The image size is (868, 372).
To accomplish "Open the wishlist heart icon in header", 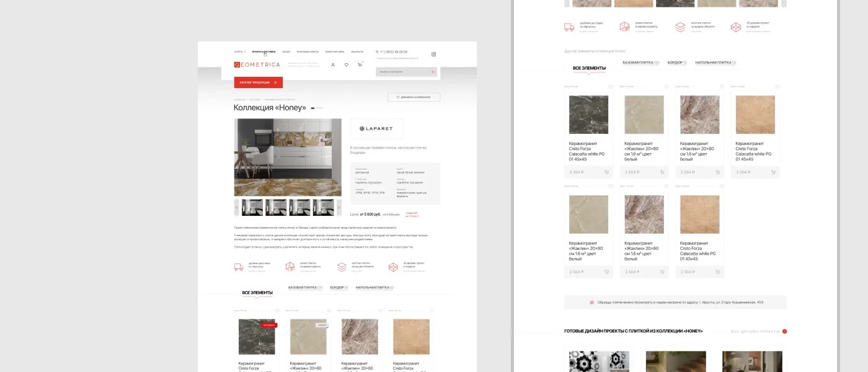I will pyautogui.click(x=347, y=64).
